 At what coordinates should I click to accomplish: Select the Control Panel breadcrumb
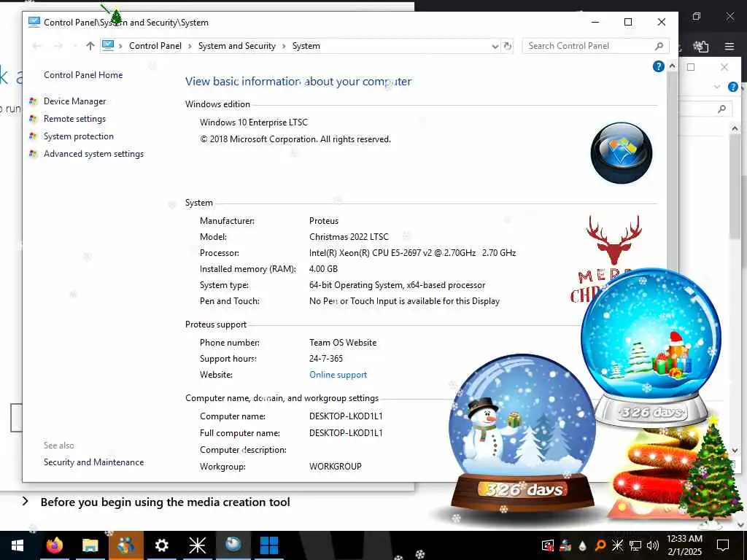tap(155, 46)
